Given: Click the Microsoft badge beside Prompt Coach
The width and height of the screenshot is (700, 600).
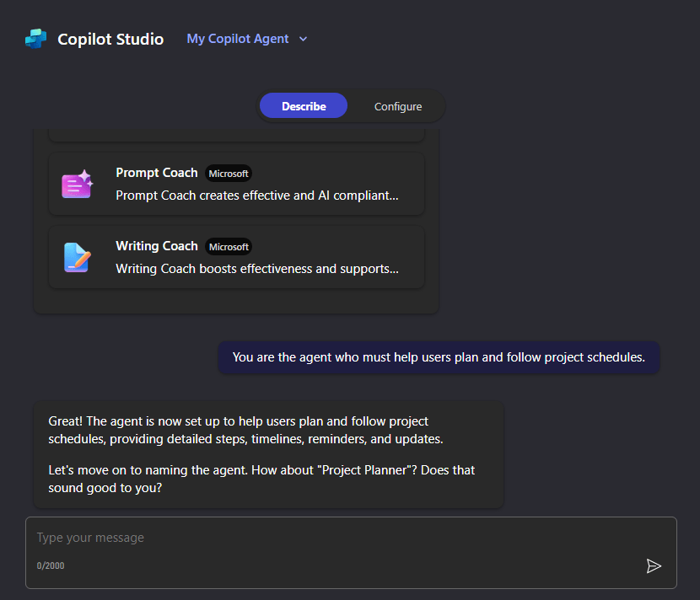Looking at the screenshot, I should point(229,174).
